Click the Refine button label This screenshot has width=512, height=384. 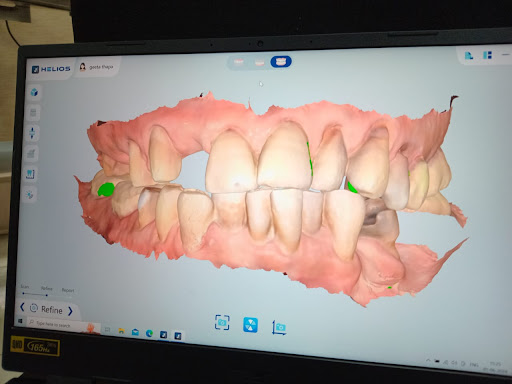pyautogui.click(x=52, y=310)
